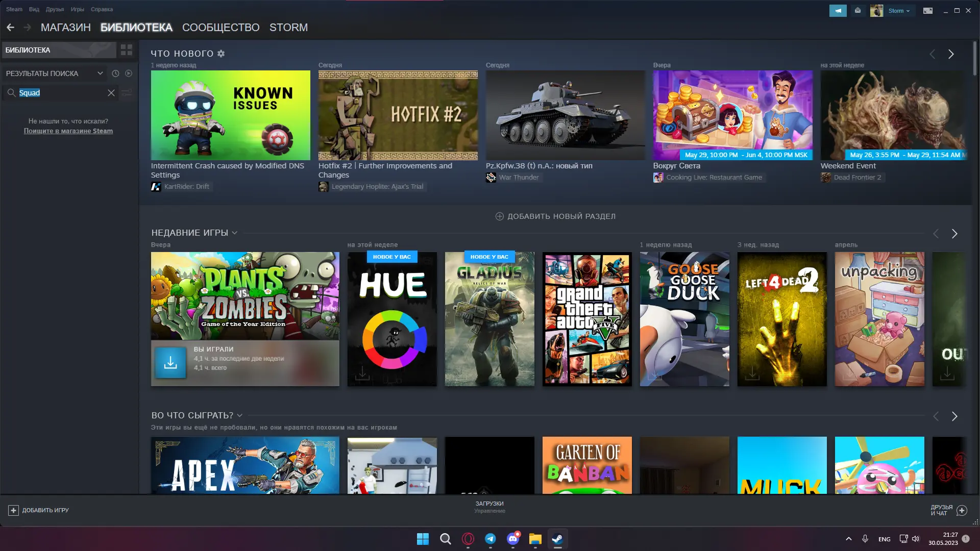Open the notifications bell icon

857,11
